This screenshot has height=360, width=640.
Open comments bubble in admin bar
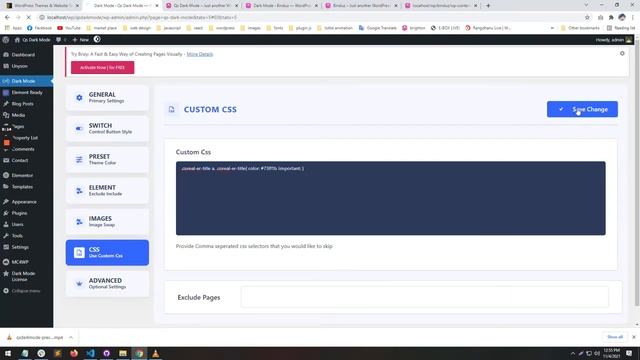[x=60, y=40]
